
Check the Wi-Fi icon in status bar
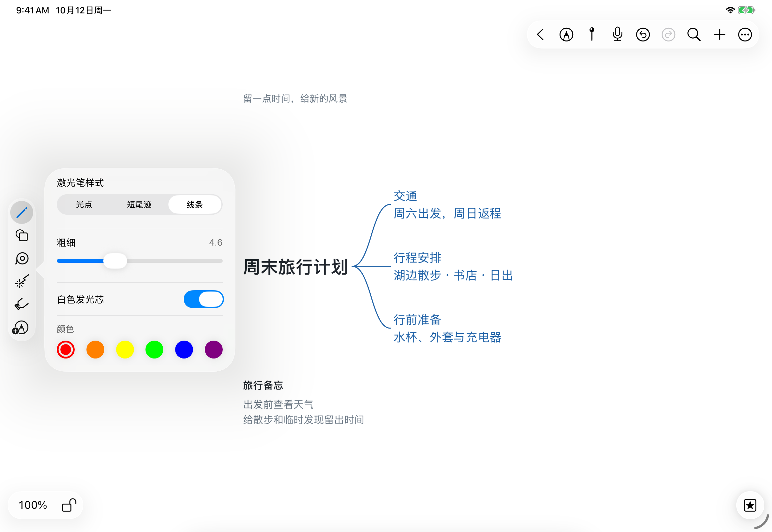click(x=730, y=10)
